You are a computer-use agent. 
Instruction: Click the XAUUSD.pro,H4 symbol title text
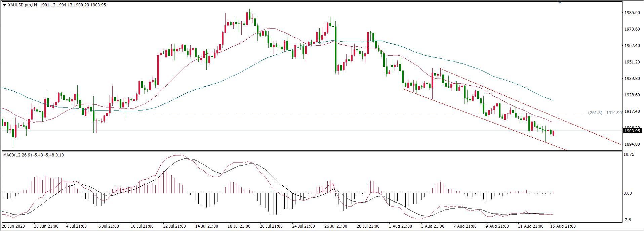point(22,5)
